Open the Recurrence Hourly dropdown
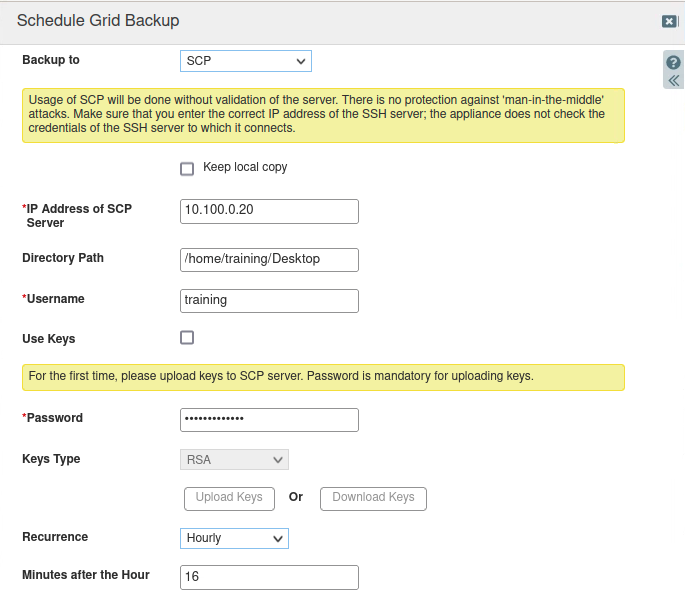The height and width of the screenshot is (598, 685). coord(234,538)
